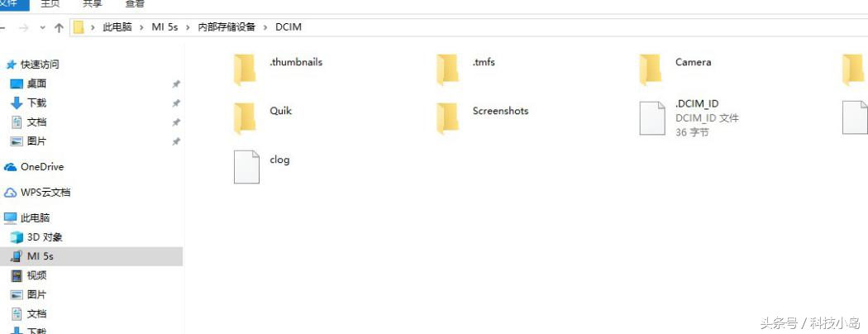The width and height of the screenshot is (868, 334).
Task: Select the .DCIM_ID file icon
Action: point(652,118)
